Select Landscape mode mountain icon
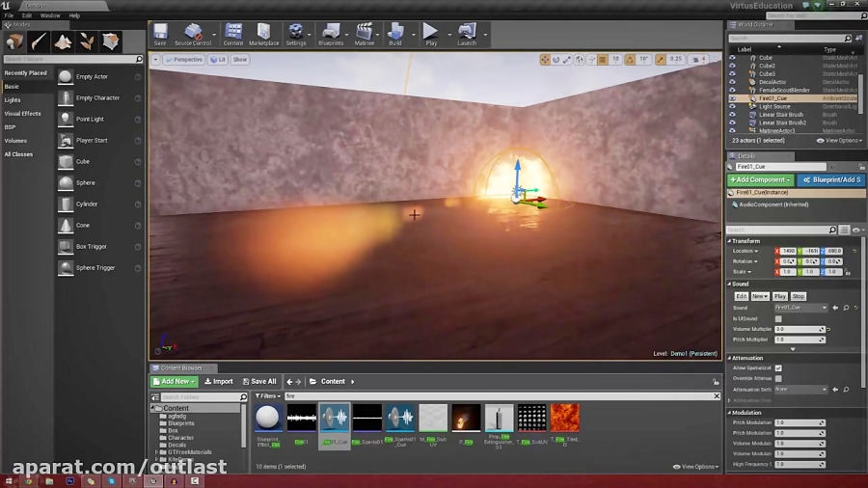Viewport: 868px width, 488px height. coord(63,41)
